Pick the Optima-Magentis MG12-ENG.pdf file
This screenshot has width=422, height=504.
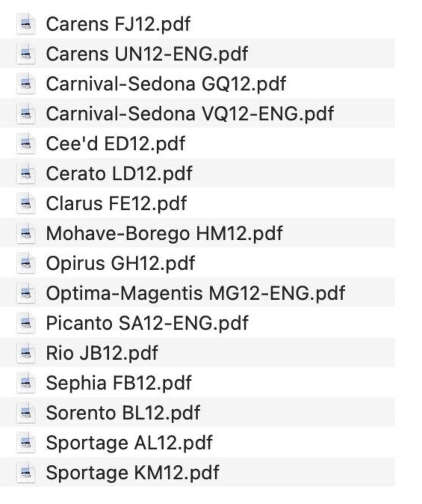(195, 293)
